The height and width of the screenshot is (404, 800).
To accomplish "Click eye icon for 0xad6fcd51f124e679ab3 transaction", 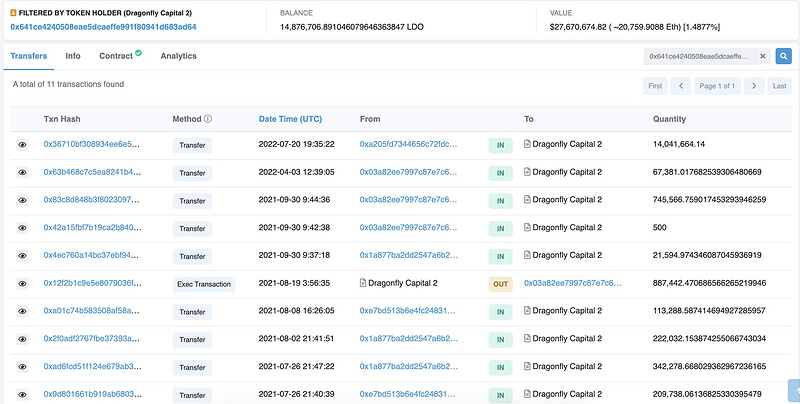I will [22, 367].
